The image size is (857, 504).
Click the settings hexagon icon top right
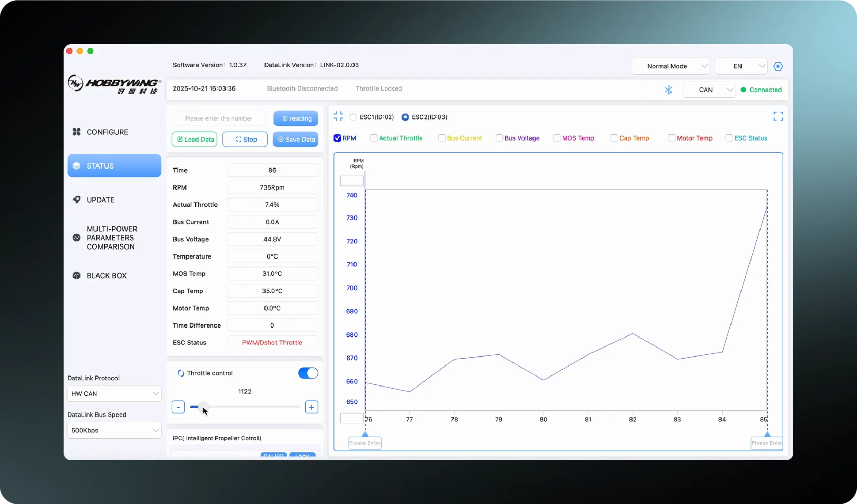click(x=778, y=66)
